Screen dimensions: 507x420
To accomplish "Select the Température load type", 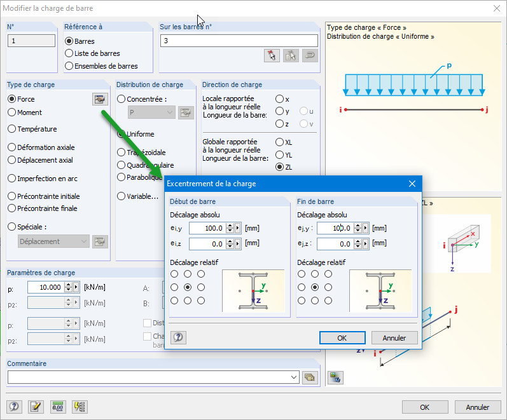I will (11, 129).
